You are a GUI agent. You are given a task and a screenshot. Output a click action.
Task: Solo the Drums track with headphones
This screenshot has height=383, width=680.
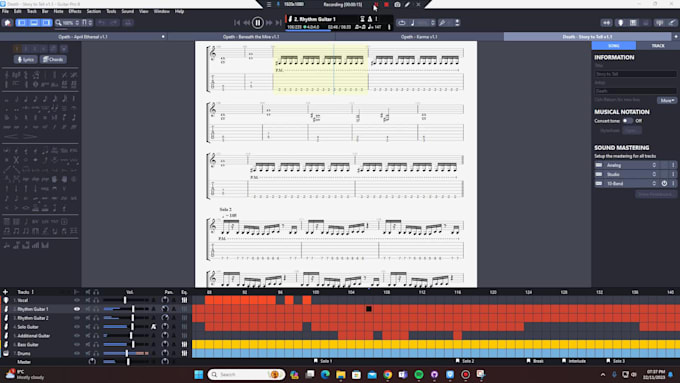pos(96,354)
